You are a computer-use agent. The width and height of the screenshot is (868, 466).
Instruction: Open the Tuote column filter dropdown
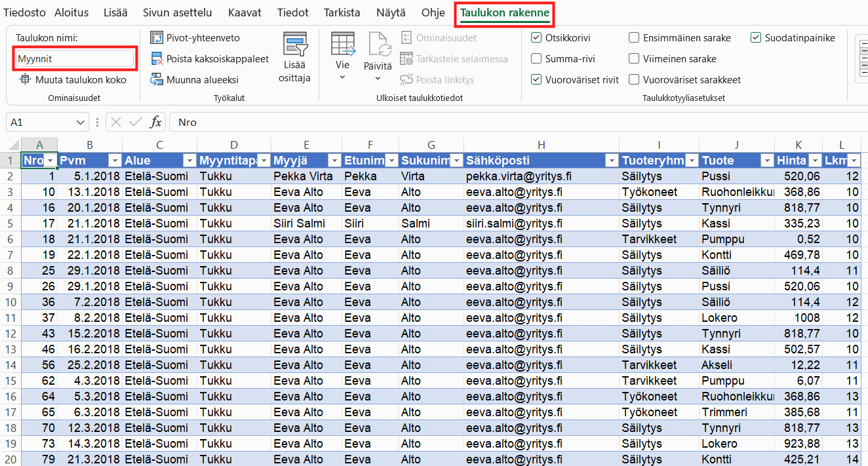click(x=766, y=161)
